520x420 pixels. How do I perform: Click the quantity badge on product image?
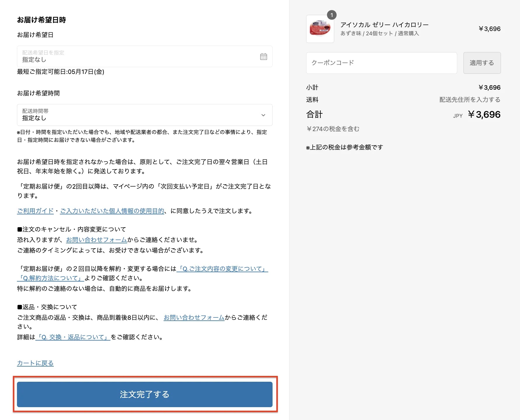[x=332, y=15]
